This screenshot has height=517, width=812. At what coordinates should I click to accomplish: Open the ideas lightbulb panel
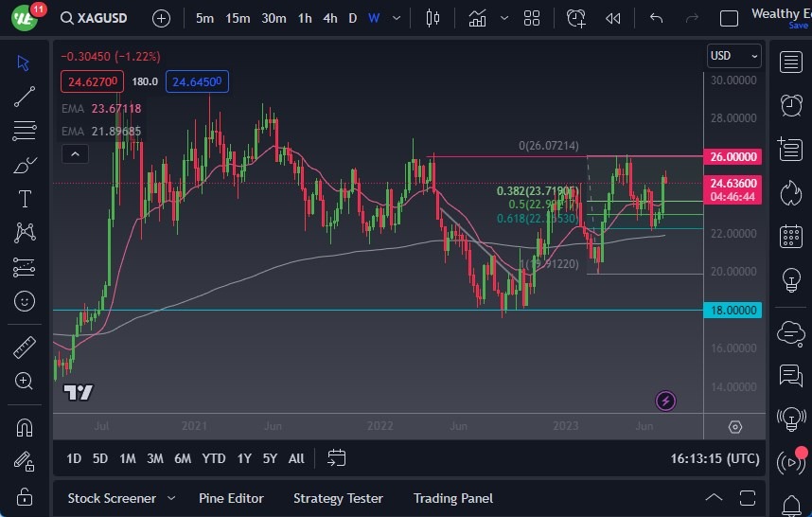point(790,280)
